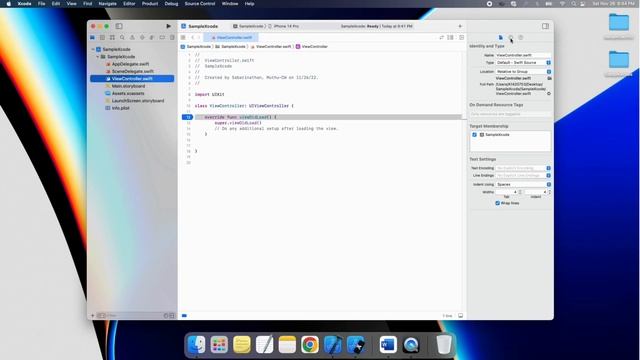The height and width of the screenshot is (360, 640).
Task: Open the Project navigator tab
Action: (x=93, y=38)
